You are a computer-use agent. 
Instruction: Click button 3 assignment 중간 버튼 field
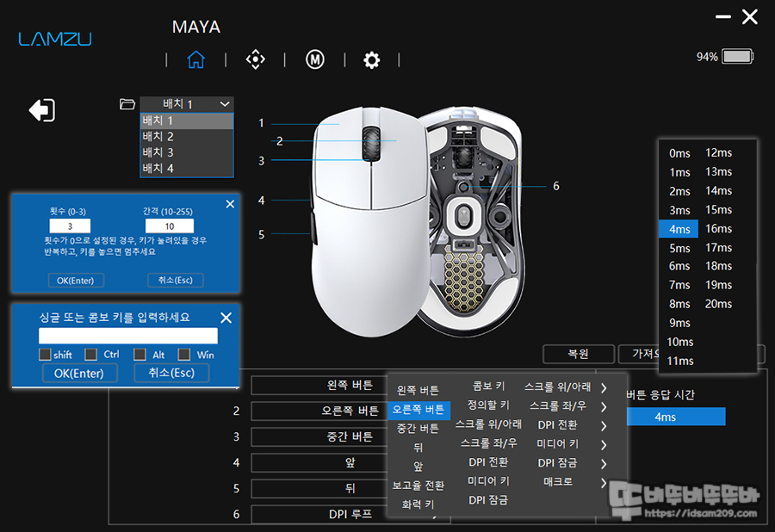[319, 436]
